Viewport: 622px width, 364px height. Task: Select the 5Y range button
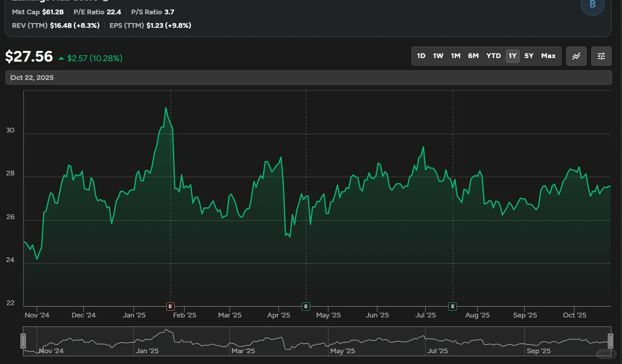[529, 56]
